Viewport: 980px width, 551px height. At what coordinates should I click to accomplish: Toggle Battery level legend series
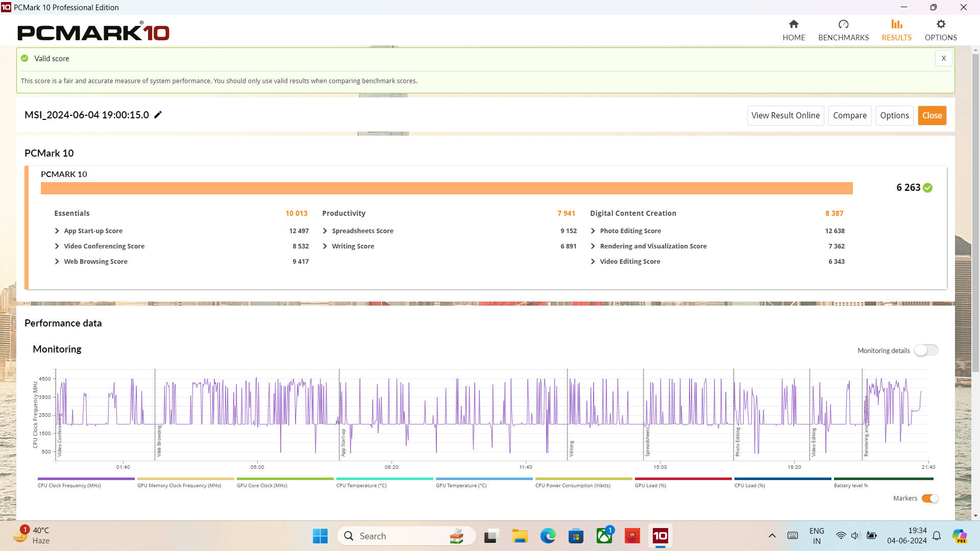[884, 483]
